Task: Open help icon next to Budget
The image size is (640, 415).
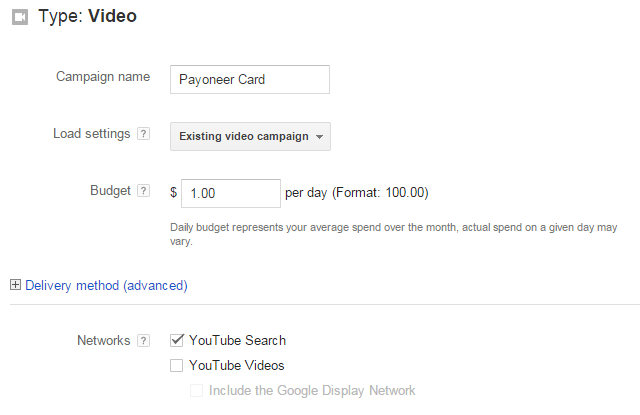Action: (x=143, y=191)
